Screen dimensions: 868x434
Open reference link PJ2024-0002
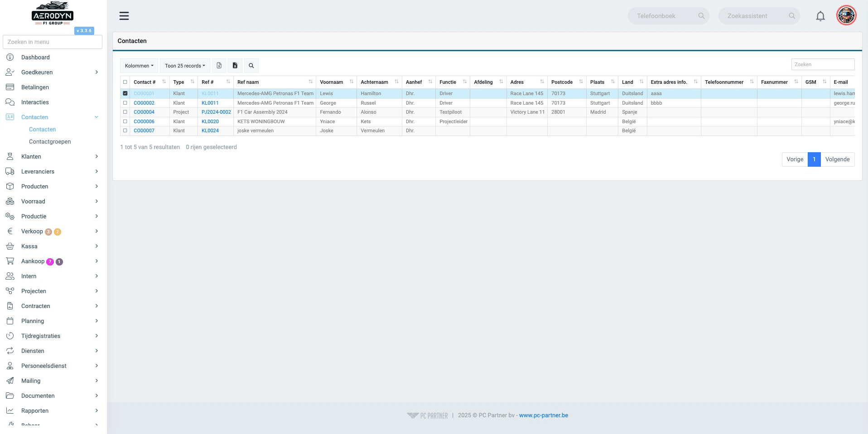point(216,112)
